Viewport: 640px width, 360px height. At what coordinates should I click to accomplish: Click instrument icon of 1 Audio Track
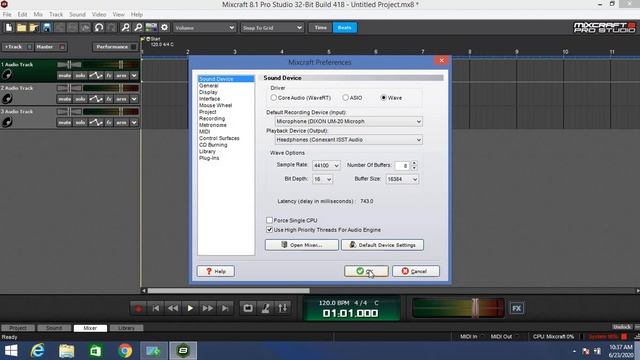click(7, 75)
